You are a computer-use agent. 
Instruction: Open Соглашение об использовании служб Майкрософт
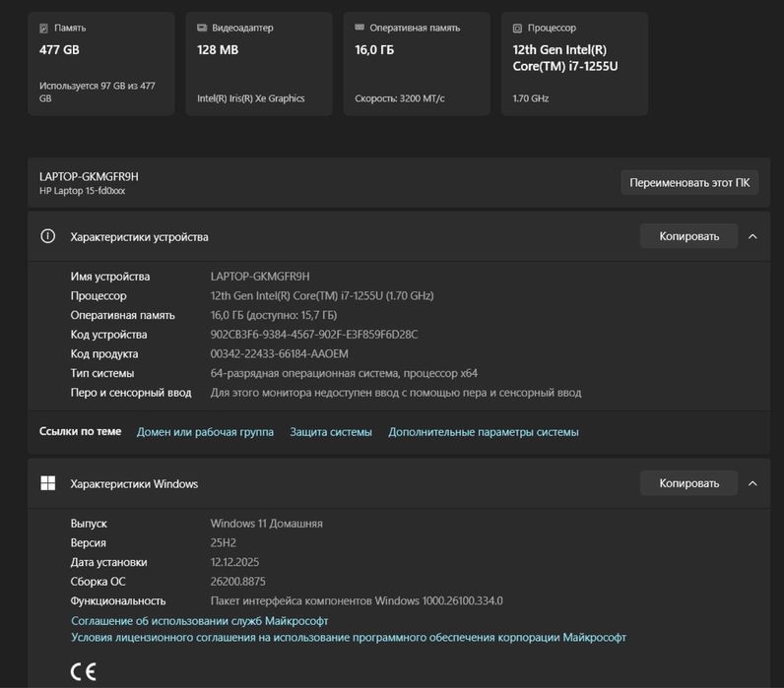coord(200,620)
